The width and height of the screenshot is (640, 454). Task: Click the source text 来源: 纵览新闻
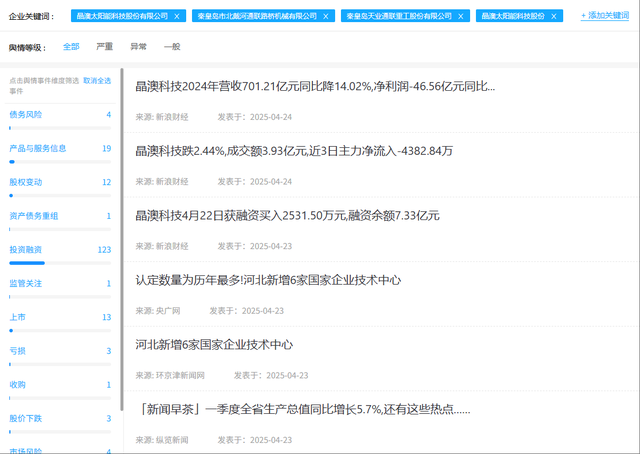coord(162,440)
